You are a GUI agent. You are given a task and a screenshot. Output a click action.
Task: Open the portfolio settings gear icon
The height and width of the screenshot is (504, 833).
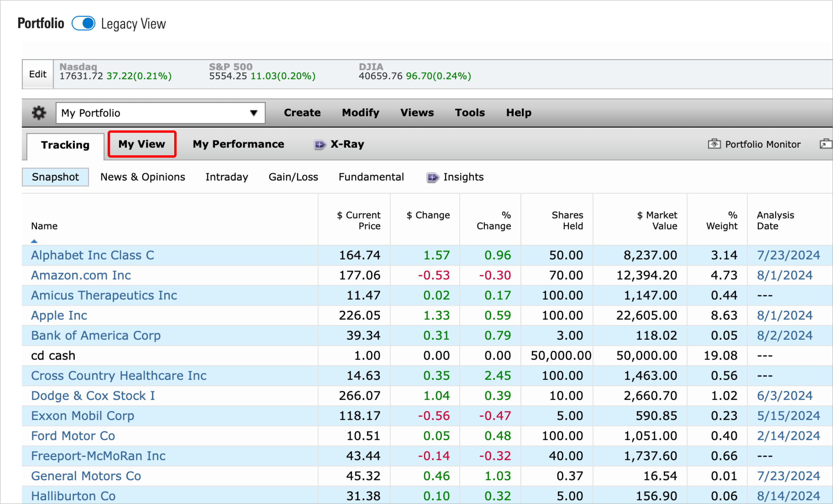39,113
